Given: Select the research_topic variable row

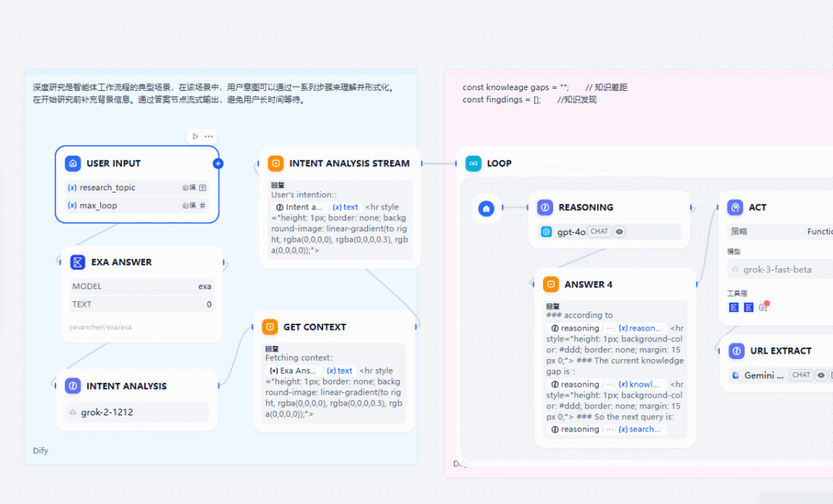Looking at the screenshot, I should tap(137, 187).
